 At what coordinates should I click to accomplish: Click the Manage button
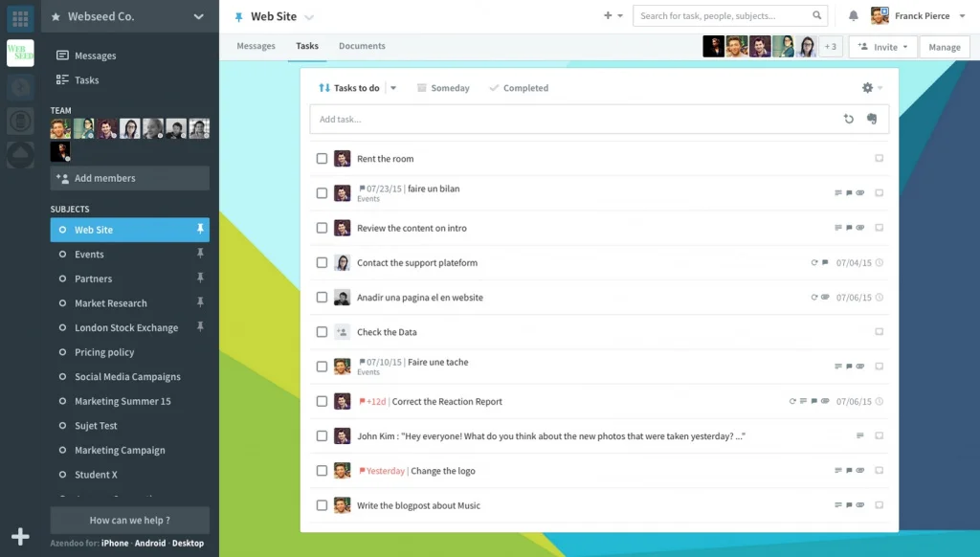click(x=944, y=47)
